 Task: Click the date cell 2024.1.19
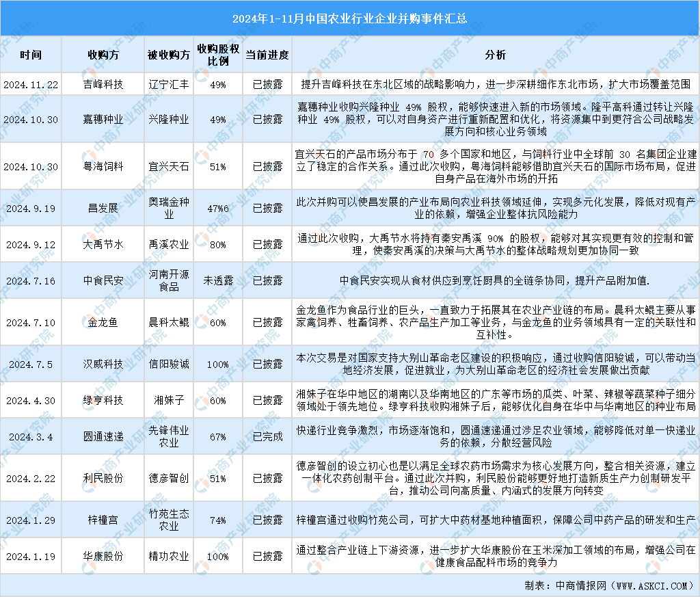pos(31,557)
